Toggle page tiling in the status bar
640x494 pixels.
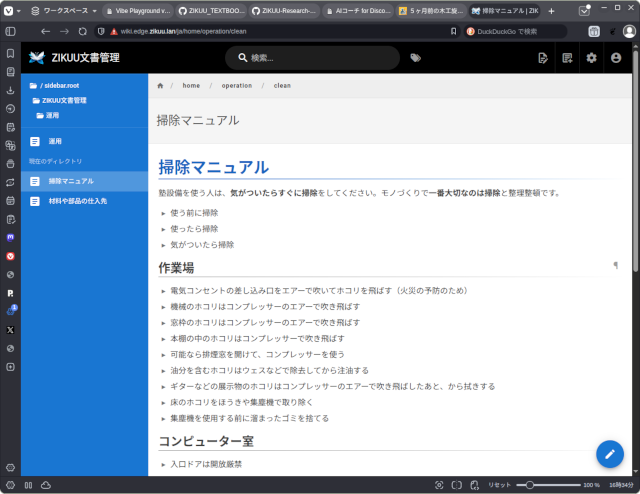tap(455, 485)
